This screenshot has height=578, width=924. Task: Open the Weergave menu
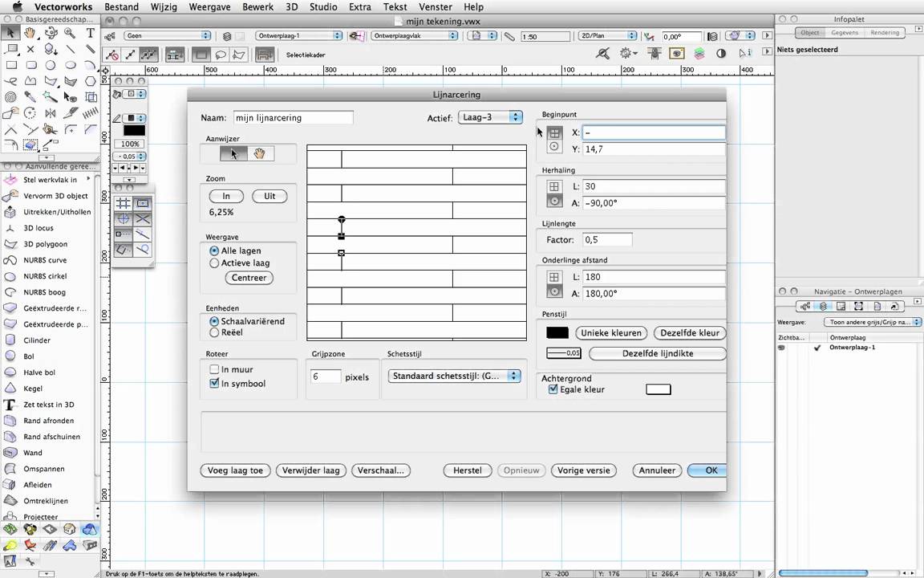(209, 7)
